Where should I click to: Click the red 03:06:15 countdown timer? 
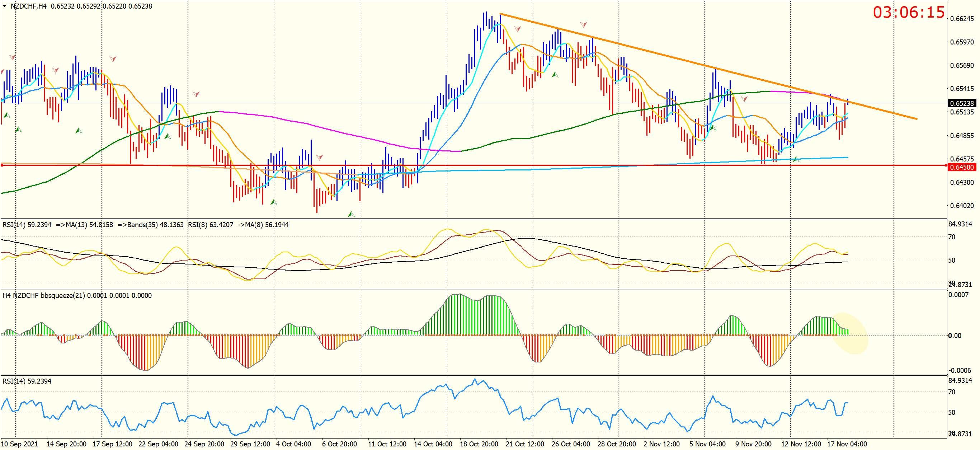908,13
